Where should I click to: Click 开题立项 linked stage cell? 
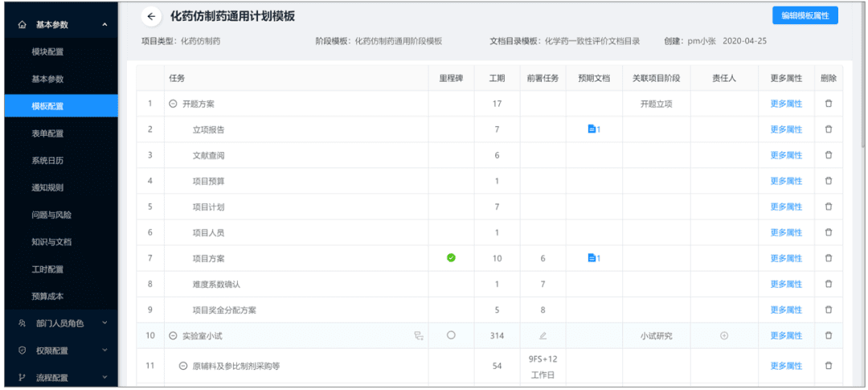[x=657, y=104]
